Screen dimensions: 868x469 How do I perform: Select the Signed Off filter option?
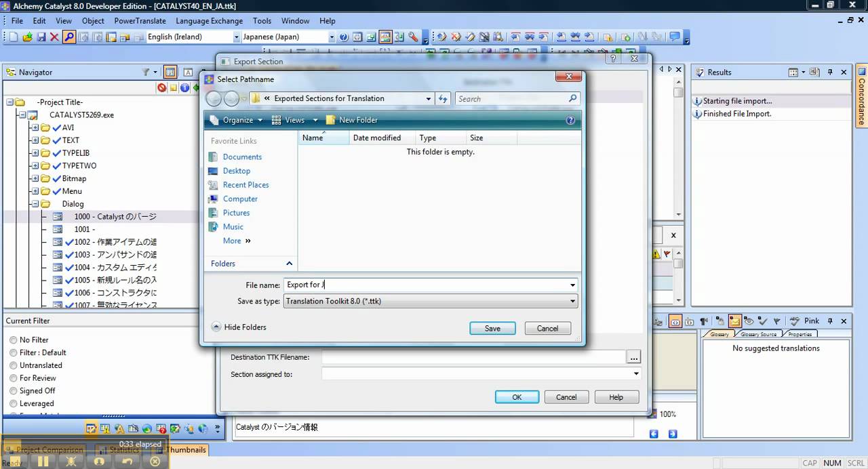click(x=13, y=391)
